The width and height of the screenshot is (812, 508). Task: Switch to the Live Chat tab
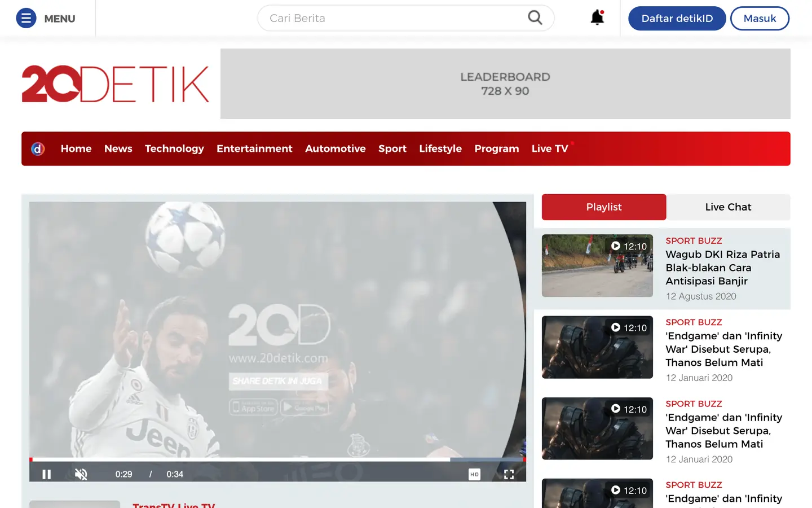(x=728, y=207)
